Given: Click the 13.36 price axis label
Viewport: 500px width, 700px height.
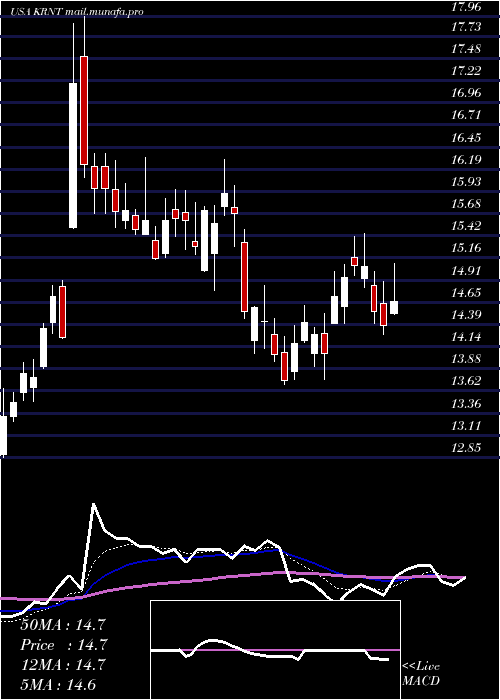Looking at the screenshot, I should coord(466,404).
